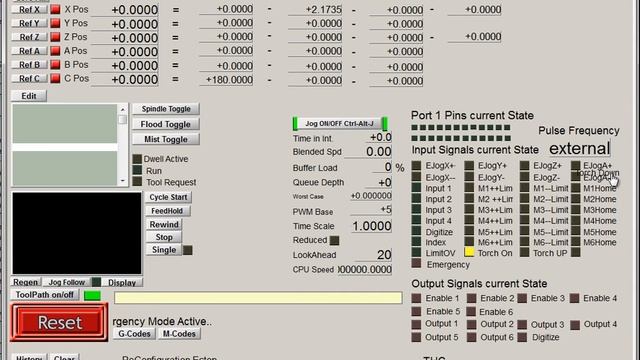Click the red LED beside B Pos
This screenshot has width=640, height=360.
56,64
